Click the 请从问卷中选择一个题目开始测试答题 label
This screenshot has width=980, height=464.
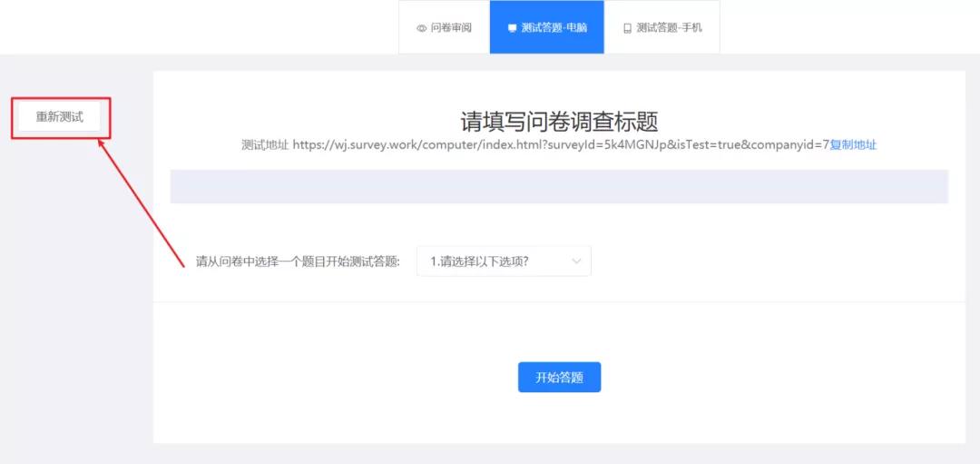(298, 262)
